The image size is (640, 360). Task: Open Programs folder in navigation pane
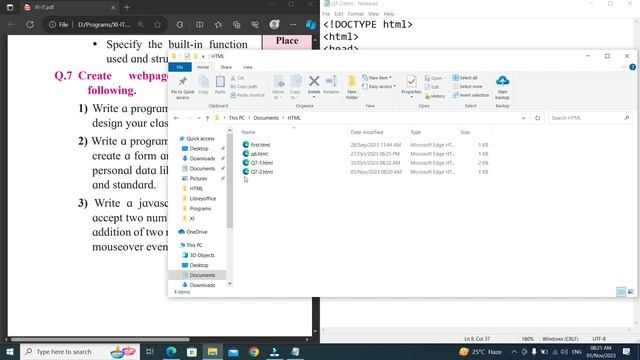(200, 209)
